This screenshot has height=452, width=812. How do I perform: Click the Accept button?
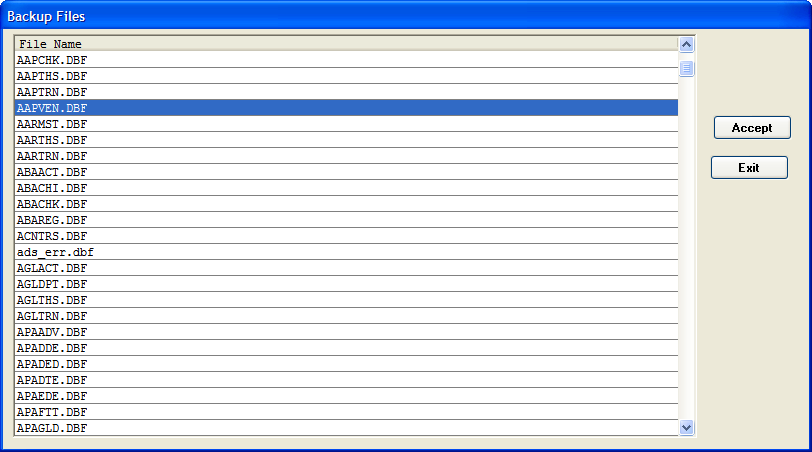click(x=752, y=128)
